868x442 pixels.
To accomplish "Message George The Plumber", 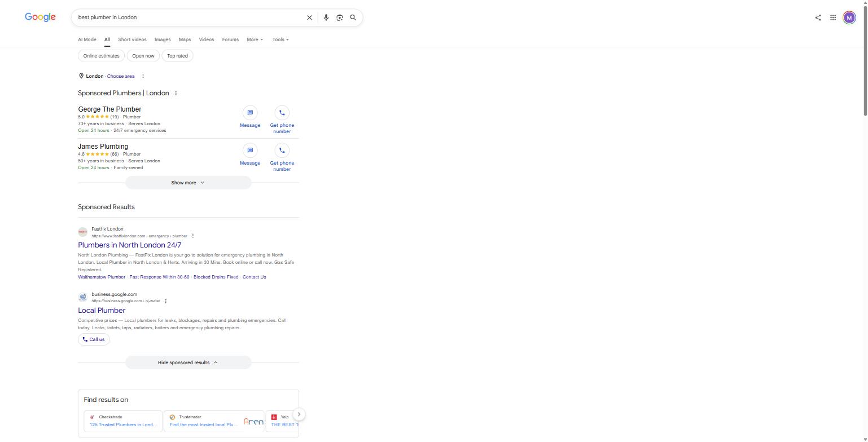I will click(250, 117).
